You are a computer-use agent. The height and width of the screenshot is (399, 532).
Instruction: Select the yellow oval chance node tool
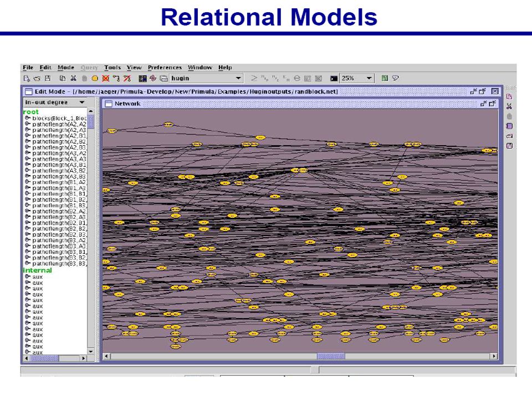pyautogui.click(x=95, y=78)
